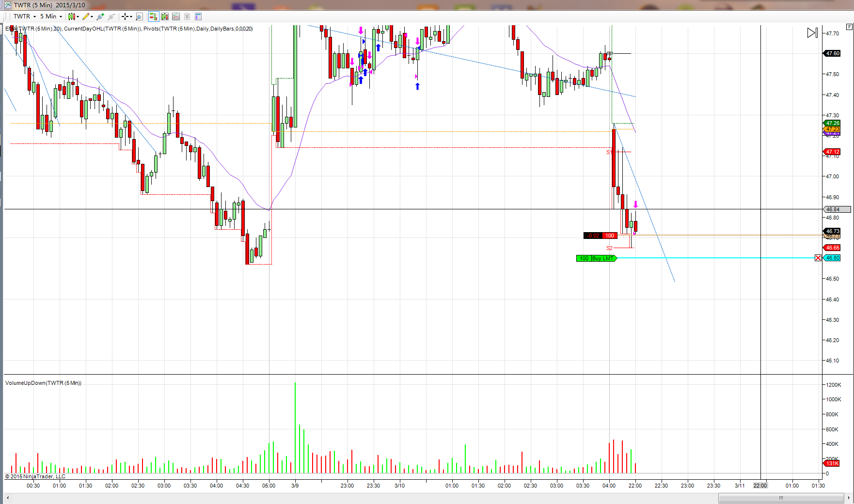Click the VolumeUpDown(TWTR (5 Min)) indicator label
The image size is (854, 504).
click(43, 383)
